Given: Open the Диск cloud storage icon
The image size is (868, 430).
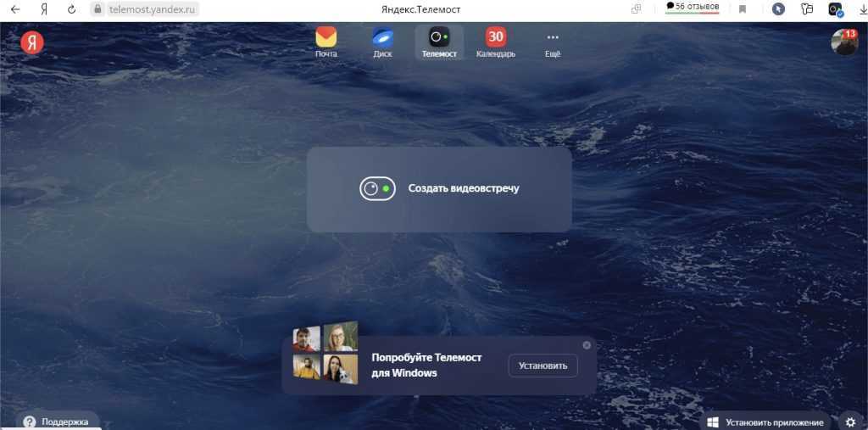Looking at the screenshot, I should (x=382, y=42).
